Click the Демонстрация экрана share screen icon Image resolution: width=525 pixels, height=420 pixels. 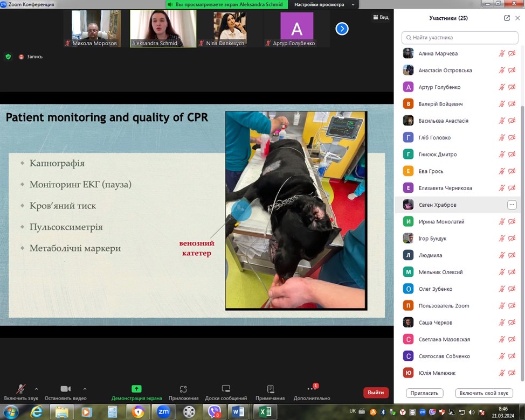click(x=136, y=389)
